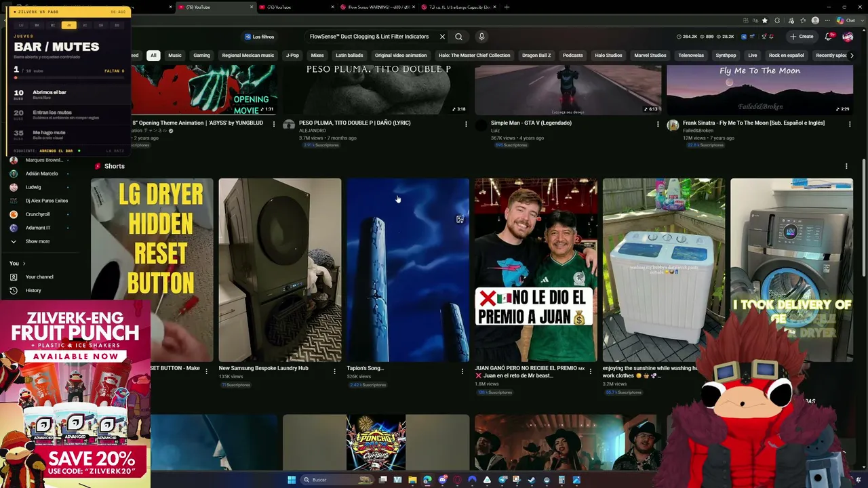Select the Podcasts filter chip
The height and width of the screenshot is (488, 868).
point(573,56)
